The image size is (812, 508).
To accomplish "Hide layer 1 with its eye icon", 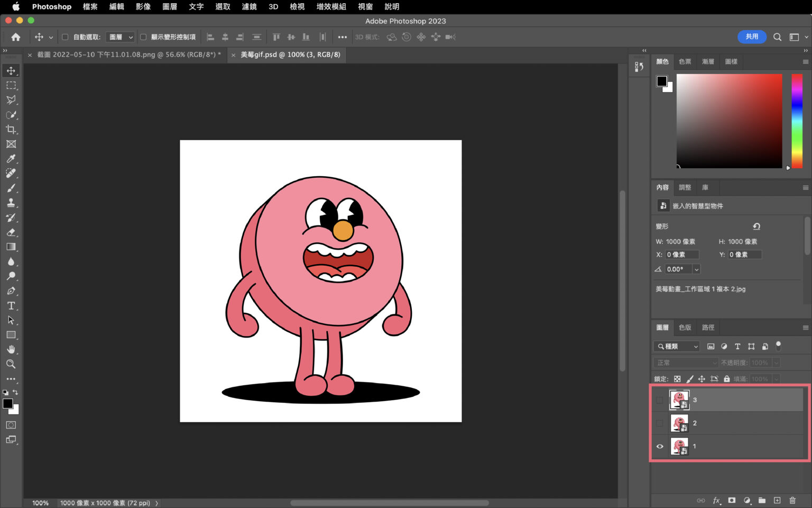I will point(660,447).
